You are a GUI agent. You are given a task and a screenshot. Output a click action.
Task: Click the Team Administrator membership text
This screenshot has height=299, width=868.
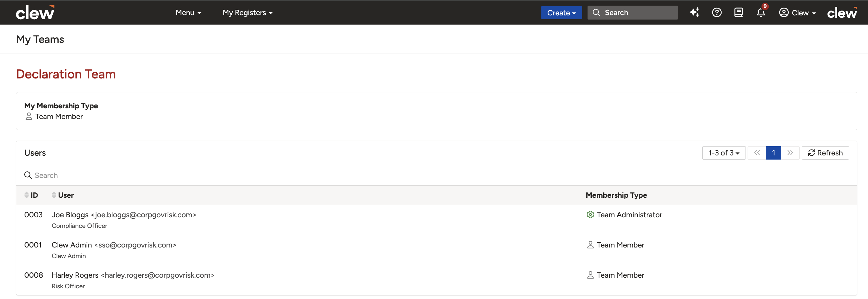pos(630,215)
